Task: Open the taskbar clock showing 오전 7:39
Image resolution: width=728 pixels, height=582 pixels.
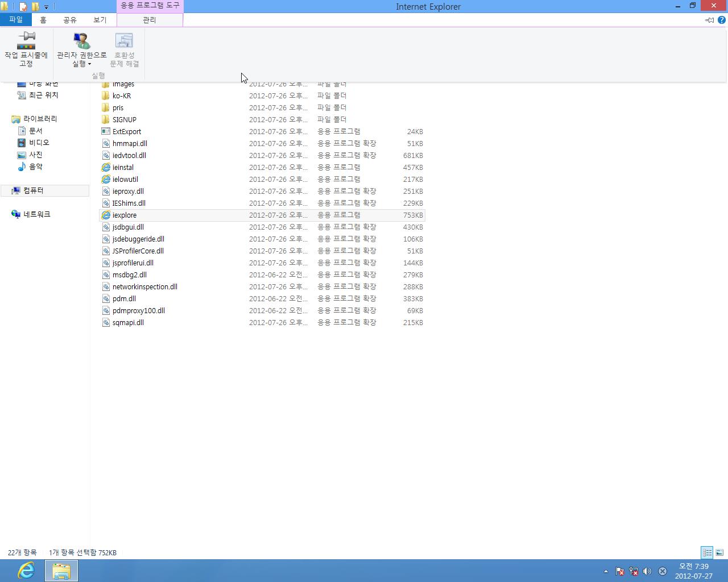Action: pyautogui.click(x=694, y=571)
